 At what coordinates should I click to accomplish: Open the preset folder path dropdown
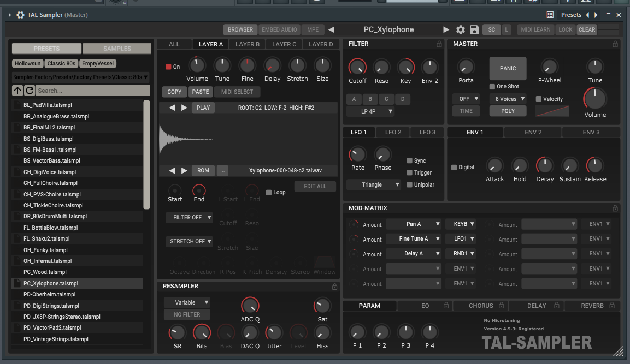click(81, 77)
